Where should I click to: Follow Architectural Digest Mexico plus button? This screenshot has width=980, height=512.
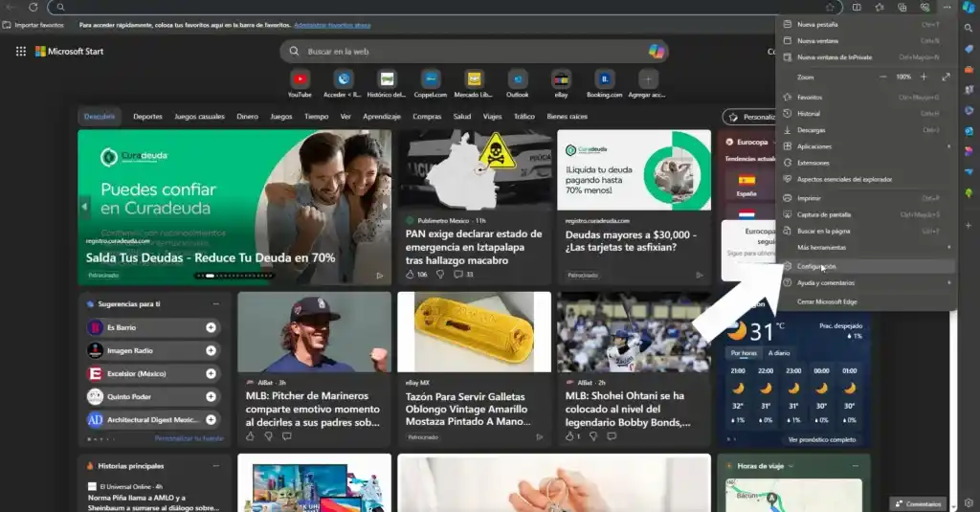212,420
